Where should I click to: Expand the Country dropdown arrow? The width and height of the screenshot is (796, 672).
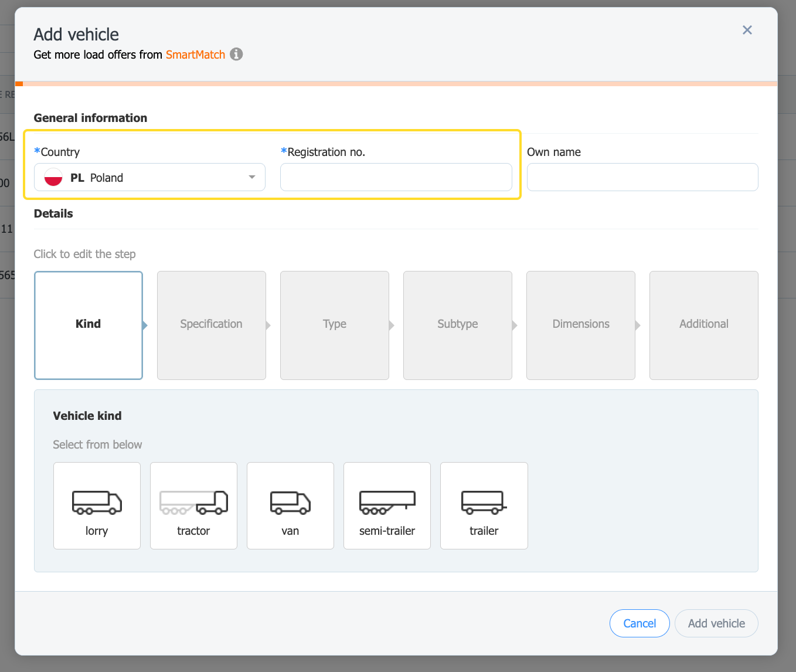[x=252, y=177]
